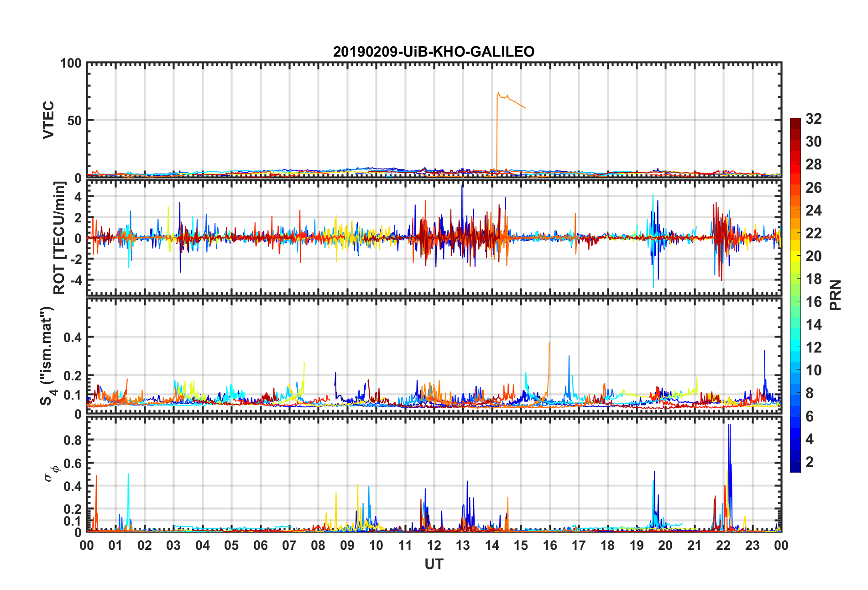Viewport: 868px width, 590px height.
Task: Select the "16" label on PRN colorbar
Action: tap(814, 302)
